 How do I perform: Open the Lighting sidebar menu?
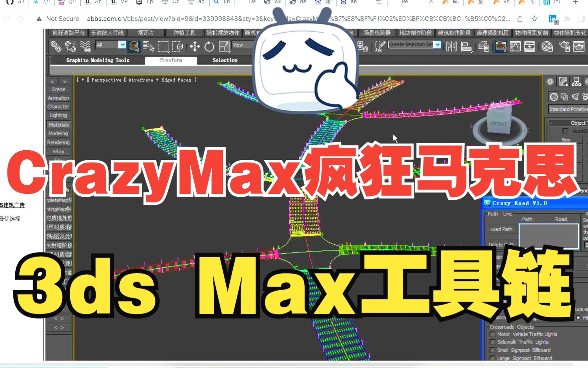point(59,116)
